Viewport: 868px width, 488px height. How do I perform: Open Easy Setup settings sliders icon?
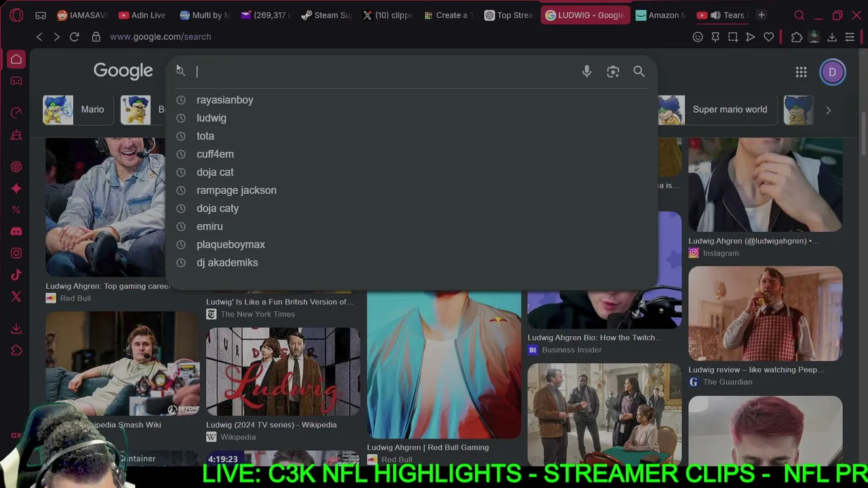(x=850, y=37)
